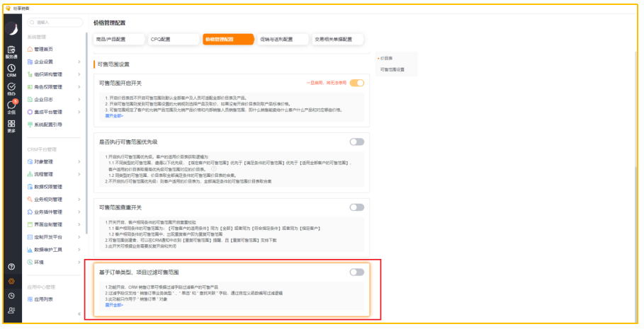The image size is (644, 329).
Task: Enable 基于订单类型、项目过滤可售范围 switch
Action: pos(357,272)
